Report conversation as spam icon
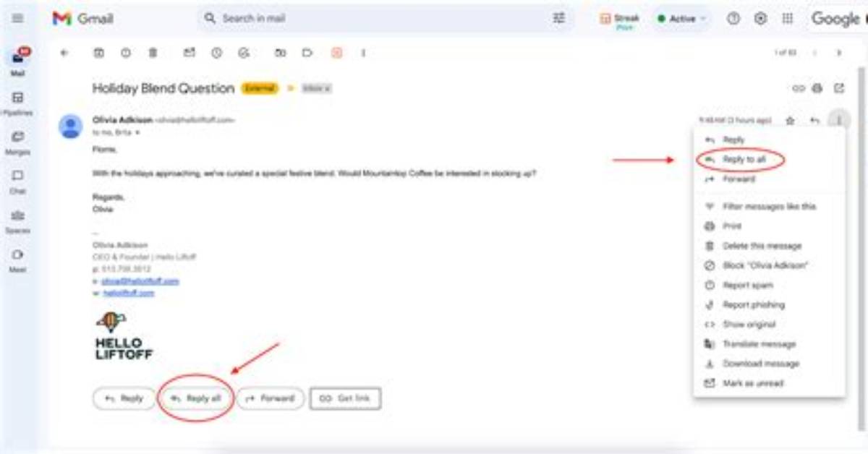The width and height of the screenshot is (868, 454). pyautogui.click(x=126, y=53)
